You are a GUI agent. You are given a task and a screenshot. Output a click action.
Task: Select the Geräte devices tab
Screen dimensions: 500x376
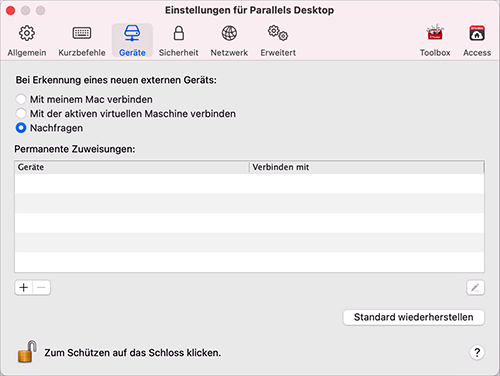coord(132,40)
